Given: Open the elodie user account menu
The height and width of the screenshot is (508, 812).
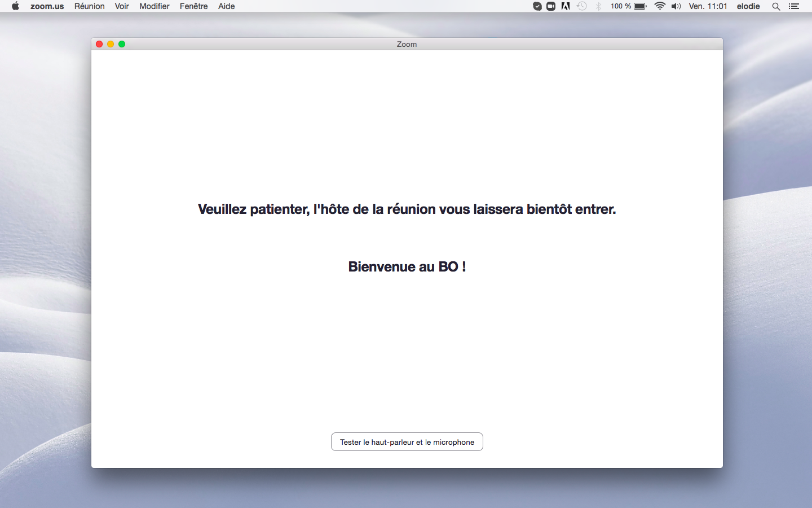Looking at the screenshot, I should [748, 6].
